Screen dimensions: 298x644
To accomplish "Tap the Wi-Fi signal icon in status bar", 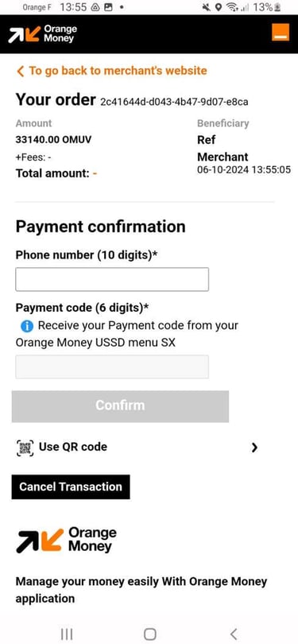I will (233, 7).
